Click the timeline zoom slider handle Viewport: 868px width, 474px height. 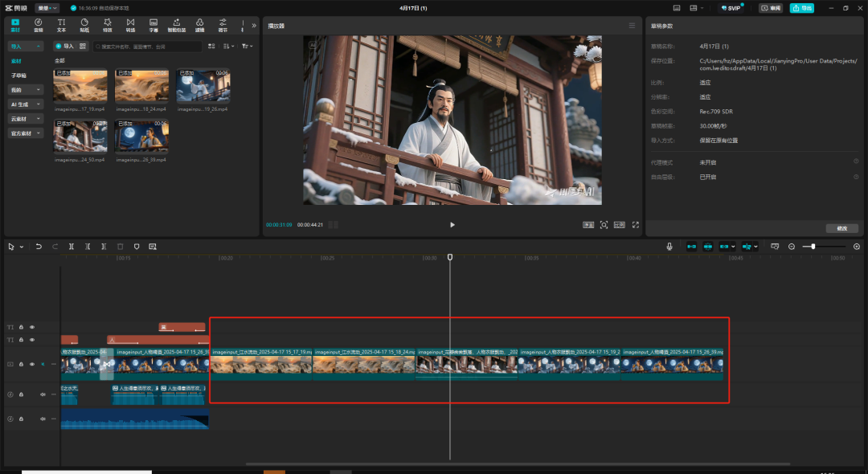pos(813,247)
